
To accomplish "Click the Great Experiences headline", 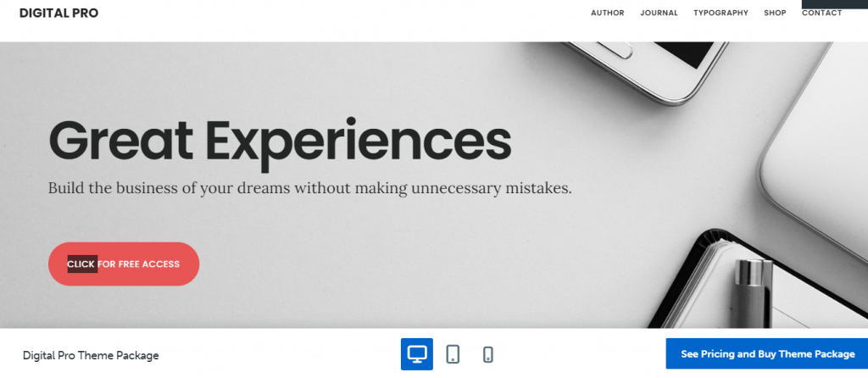I will coord(280,142).
